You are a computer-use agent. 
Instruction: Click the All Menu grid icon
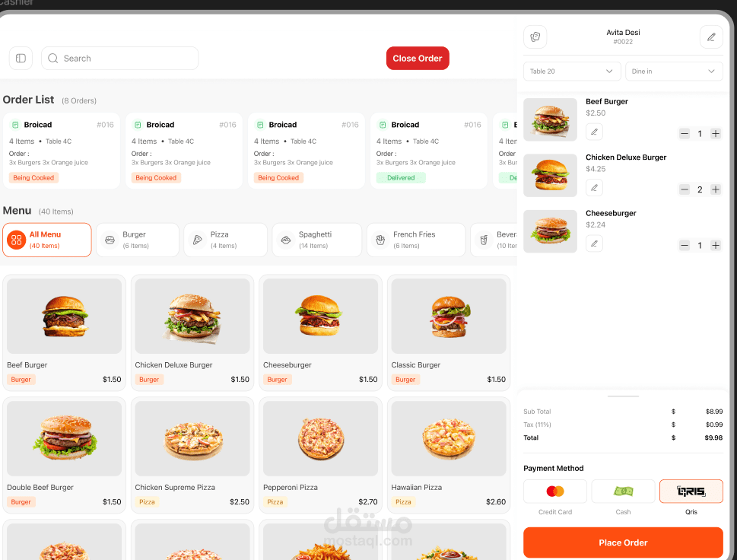pyautogui.click(x=17, y=240)
